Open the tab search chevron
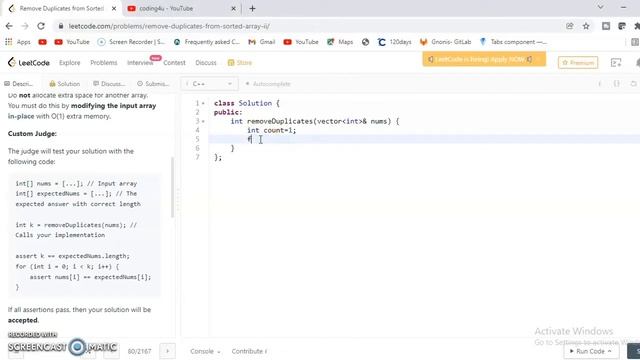Viewport: 640px width, 360px height. click(x=600, y=7)
